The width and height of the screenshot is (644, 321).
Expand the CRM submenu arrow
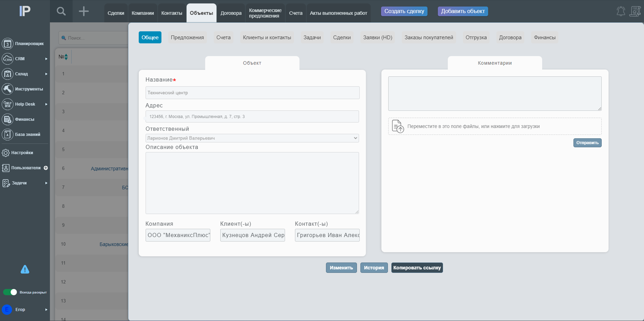click(x=46, y=59)
